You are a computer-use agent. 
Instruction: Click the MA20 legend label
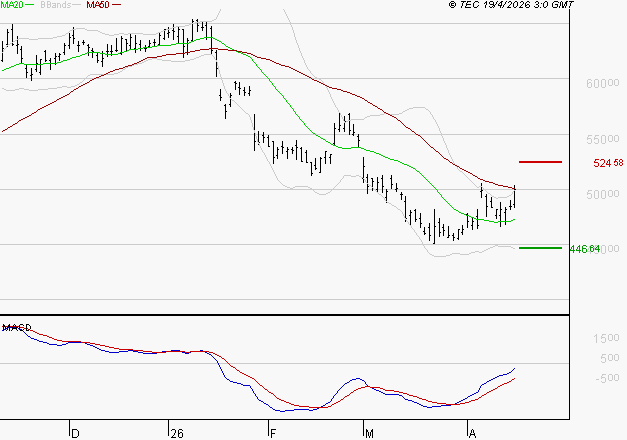12,5
